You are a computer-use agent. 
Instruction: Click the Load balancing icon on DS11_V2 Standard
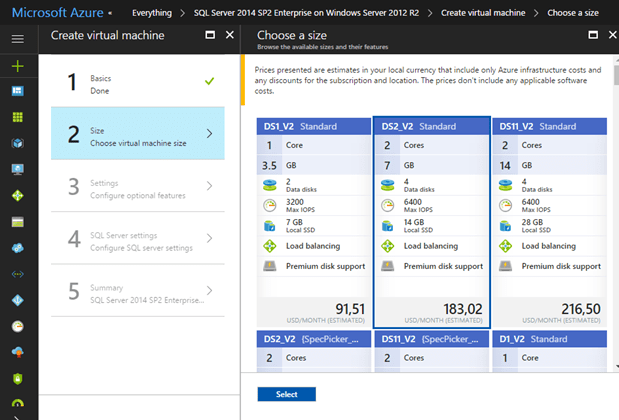point(505,246)
